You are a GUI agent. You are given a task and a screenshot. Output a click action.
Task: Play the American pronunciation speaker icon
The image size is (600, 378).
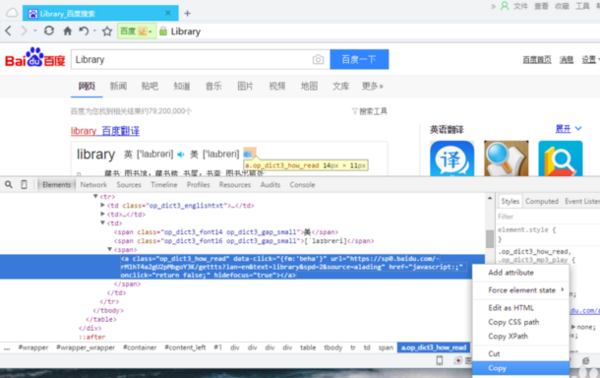248,154
